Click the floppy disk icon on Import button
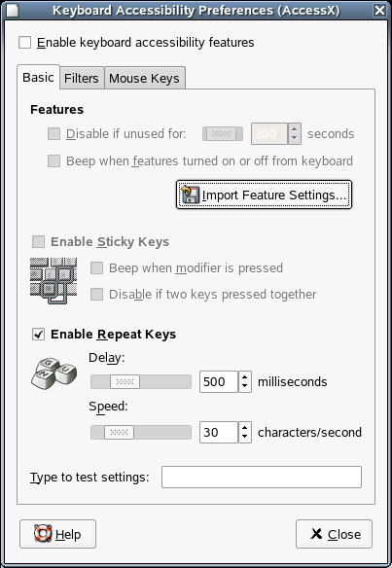This screenshot has width=392, height=568. coord(191,195)
